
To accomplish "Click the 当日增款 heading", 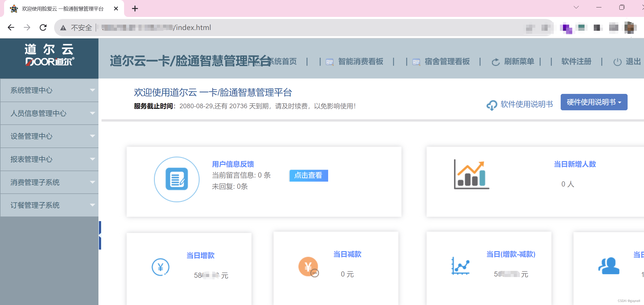I will tap(200, 255).
